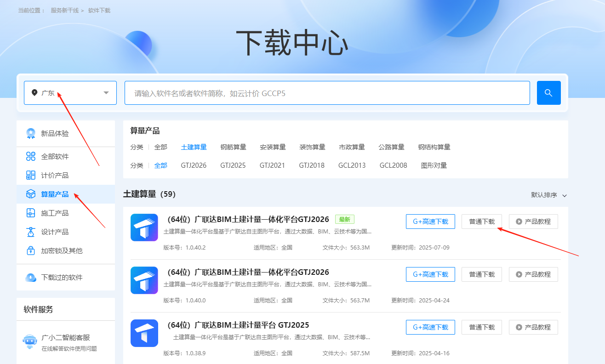The image size is (605, 364).
Task: Open 下载过的软件 in the sidebar
Action: coord(66,278)
